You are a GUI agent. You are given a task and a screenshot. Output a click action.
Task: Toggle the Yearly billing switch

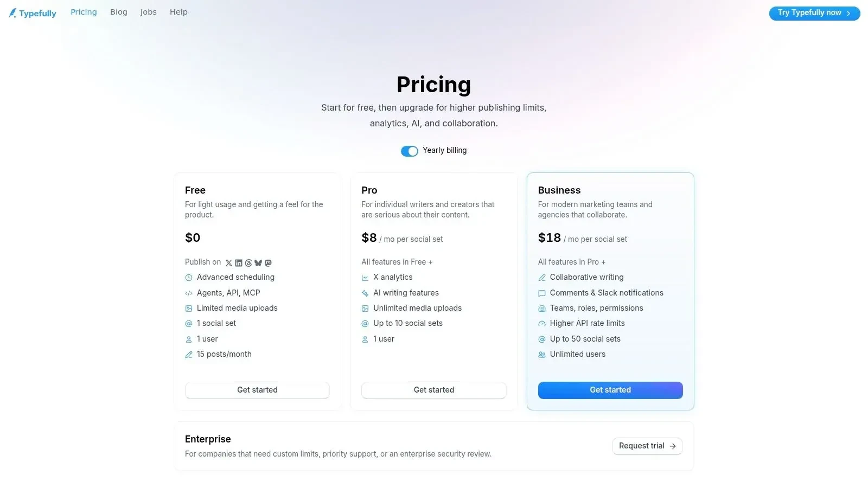pyautogui.click(x=410, y=151)
